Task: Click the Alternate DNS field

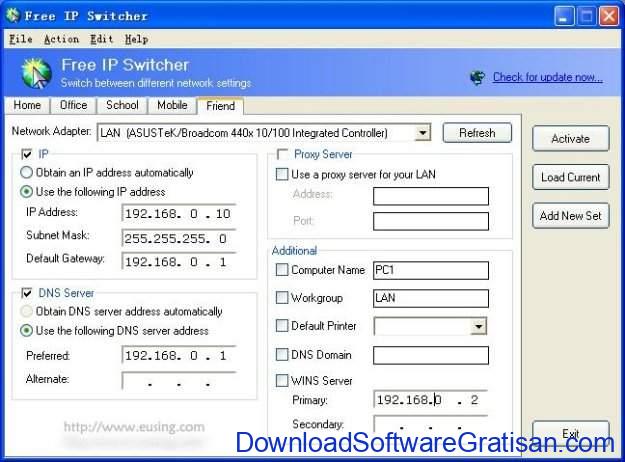Action: pos(179,381)
